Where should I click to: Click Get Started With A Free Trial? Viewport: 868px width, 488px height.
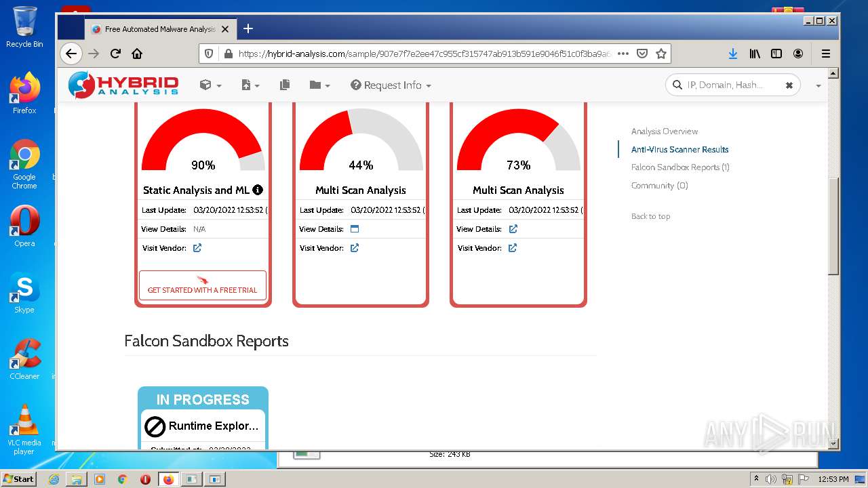(x=203, y=285)
